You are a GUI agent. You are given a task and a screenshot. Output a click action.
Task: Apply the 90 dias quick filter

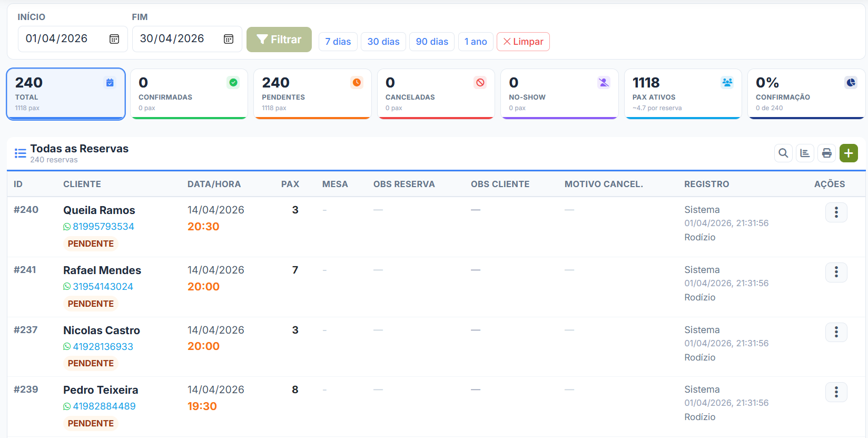point(432,42)
